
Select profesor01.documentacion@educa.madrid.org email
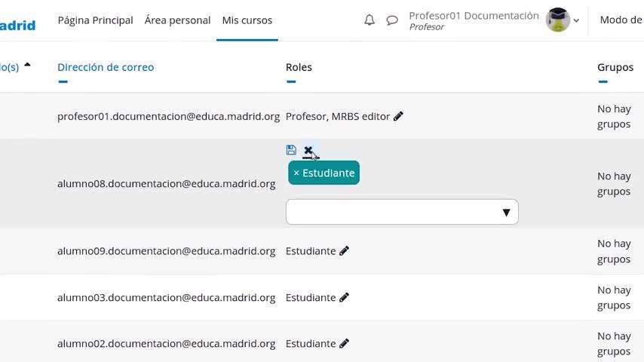[168, 116]
